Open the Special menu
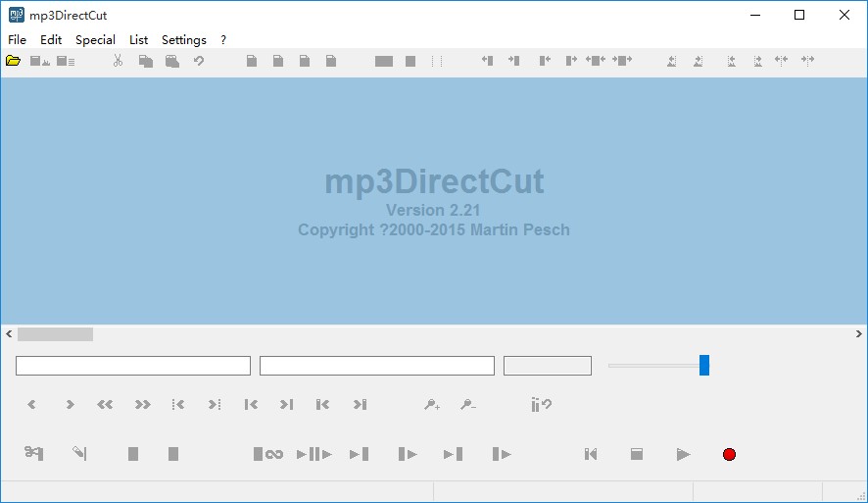Viewport: 868px width, 503px height. coord(95,40)
